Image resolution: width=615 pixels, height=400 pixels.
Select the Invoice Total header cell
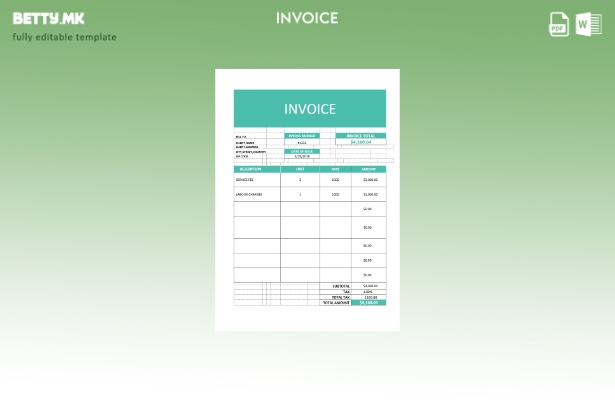pos(360,135)
